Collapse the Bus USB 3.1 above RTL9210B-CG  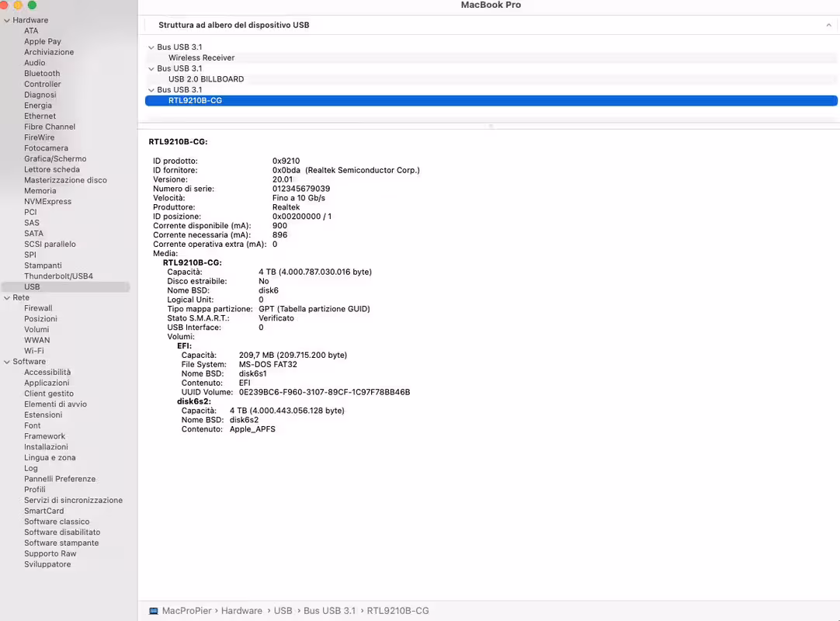click(x=151, y=90)
